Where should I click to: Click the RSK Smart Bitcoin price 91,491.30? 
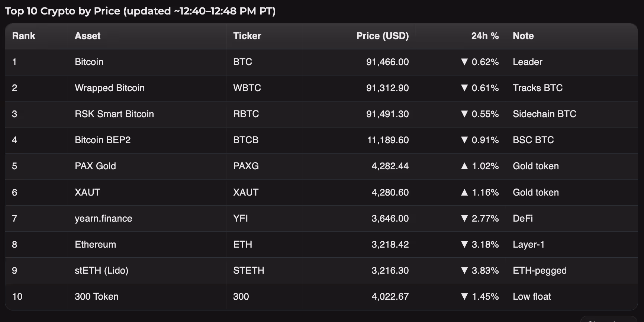point(387,114)
